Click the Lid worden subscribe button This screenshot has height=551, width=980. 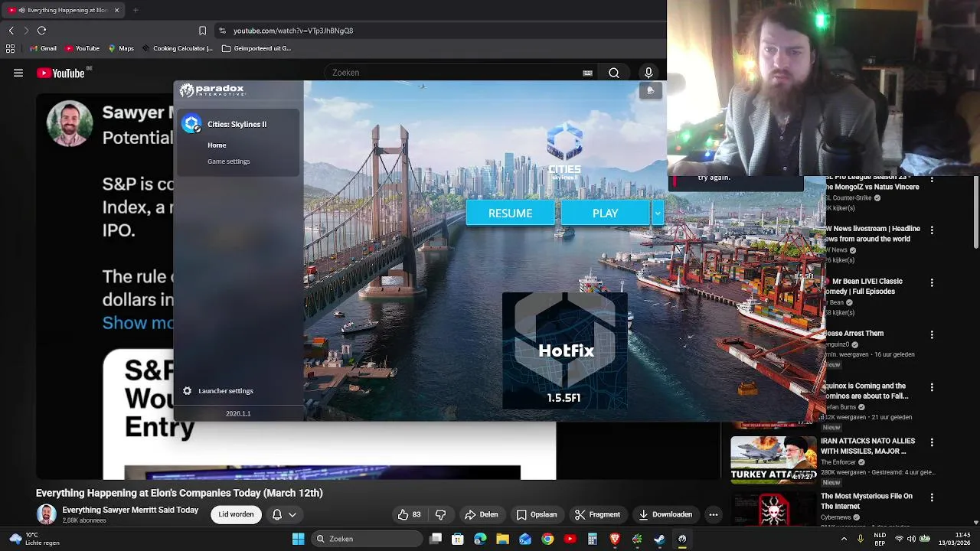pyautogui.click(x=236, y=514)
